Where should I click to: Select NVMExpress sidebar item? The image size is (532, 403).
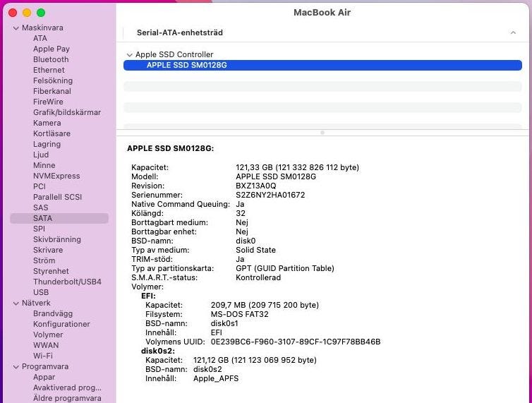[56, 176]
